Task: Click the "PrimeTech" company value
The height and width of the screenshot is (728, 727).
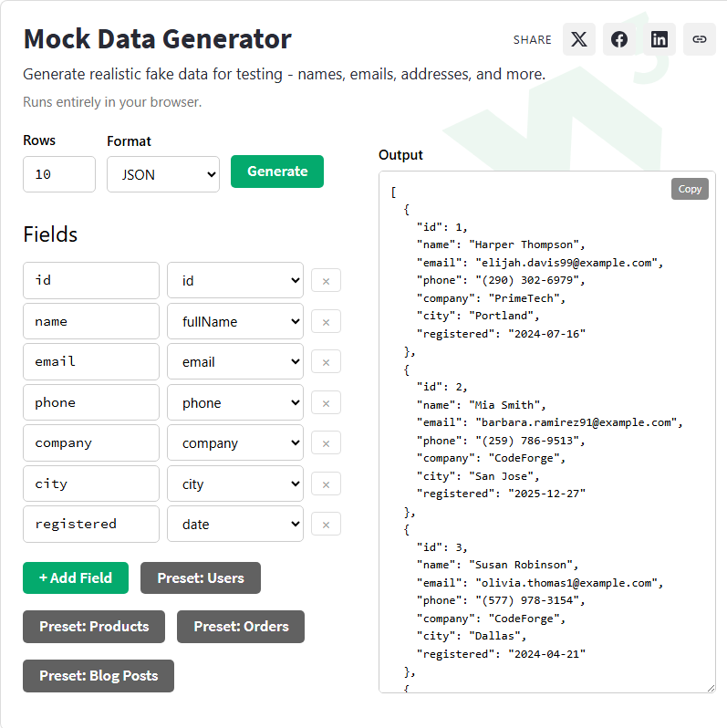Action: 524,298
